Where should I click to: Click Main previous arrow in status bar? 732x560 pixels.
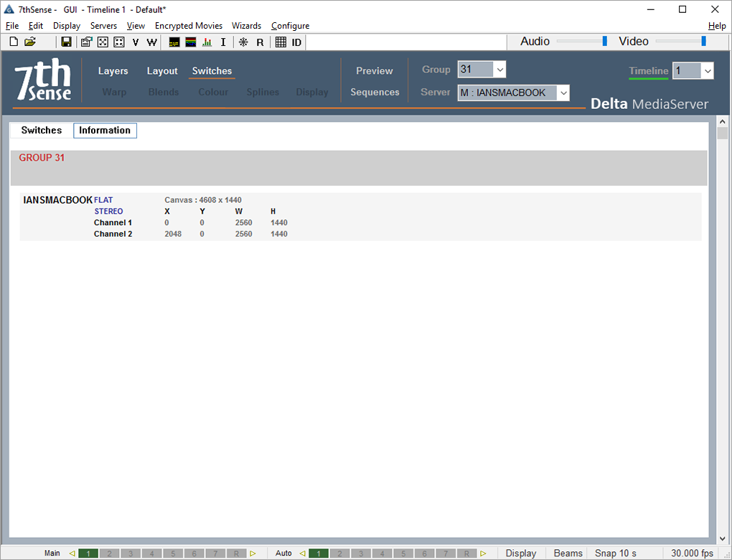(x=72, y=554)
